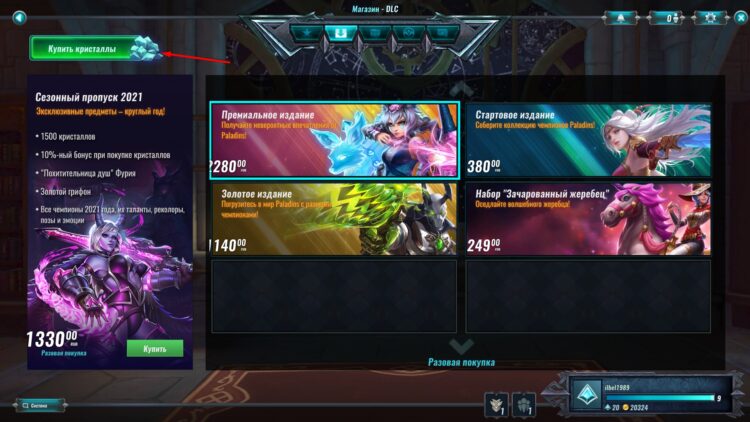Viewport: 750px width, 422px height.
Task: Click the player avatar emblem
Action: pyautogui.click(x=586, y=394)
